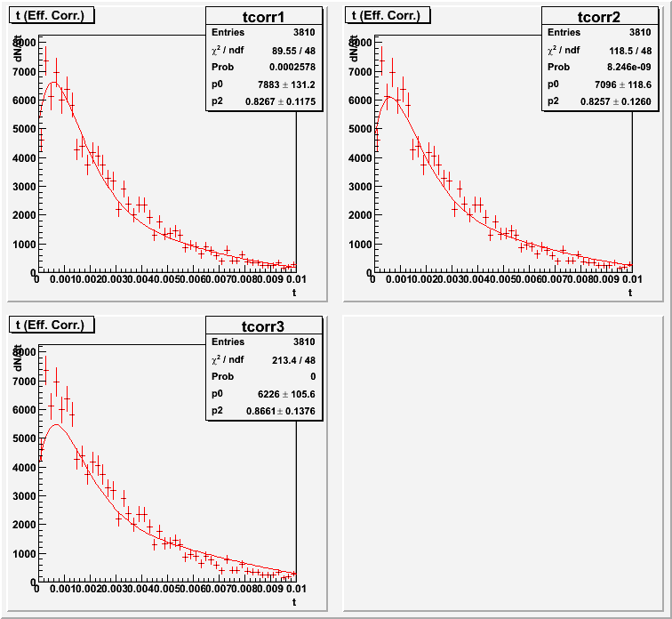Click the x-axis label t under tcorr1 plot

click(x=293, y=292)
